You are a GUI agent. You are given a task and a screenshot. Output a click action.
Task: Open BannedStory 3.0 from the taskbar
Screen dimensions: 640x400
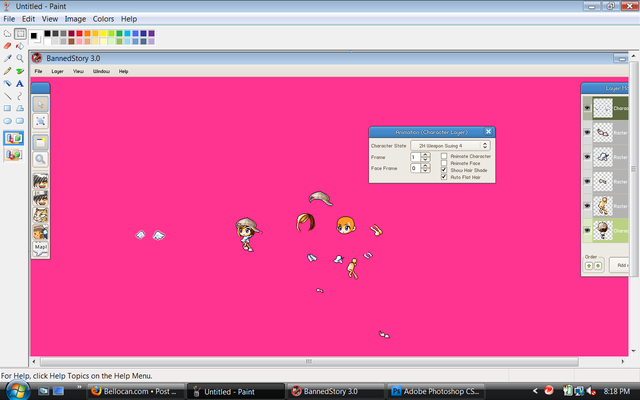336,391
